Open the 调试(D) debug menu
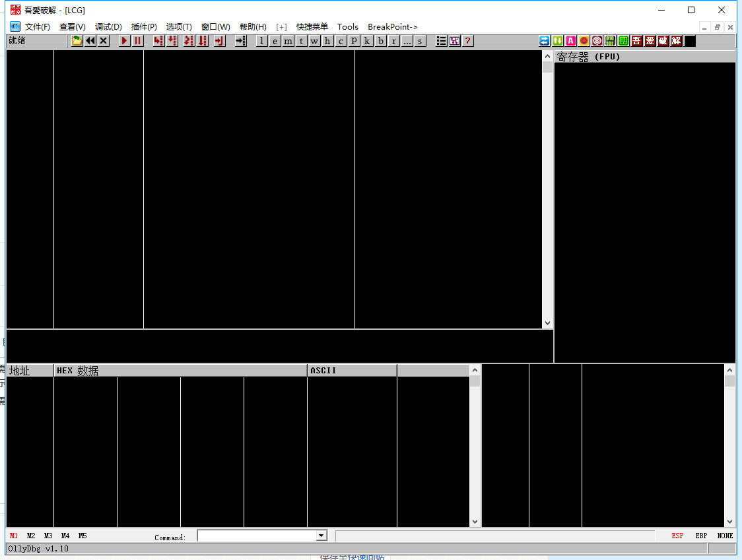The width and height of the screenshot is (742, 560). tap(108, 27)
